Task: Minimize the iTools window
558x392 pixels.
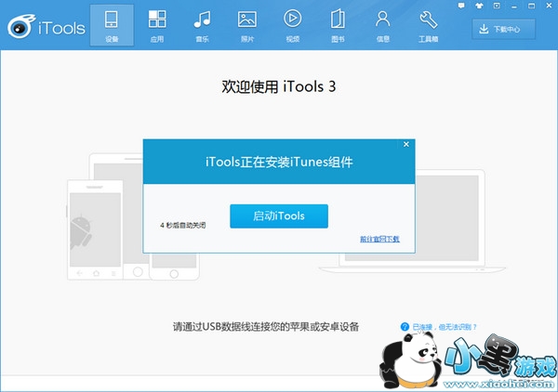Action: (x=514, y=7)
